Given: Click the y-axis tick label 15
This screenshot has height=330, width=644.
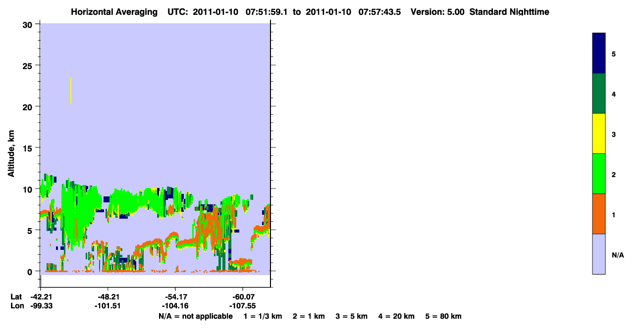Looking at the screenshot, I should click(x=28, y=148).
